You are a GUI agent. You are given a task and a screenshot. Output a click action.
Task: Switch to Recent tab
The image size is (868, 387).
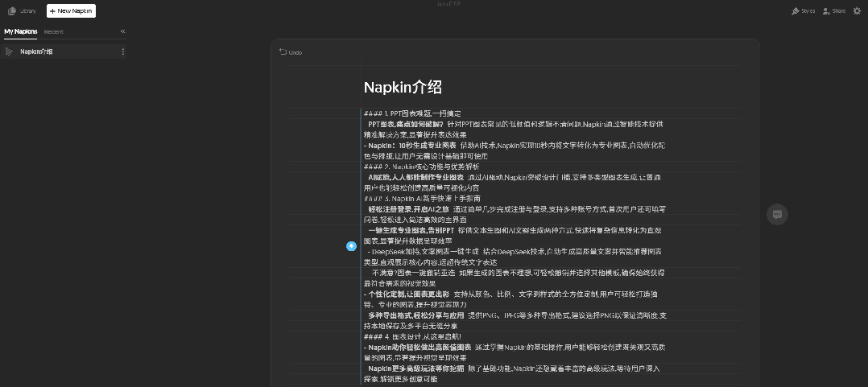click(54, 31)
